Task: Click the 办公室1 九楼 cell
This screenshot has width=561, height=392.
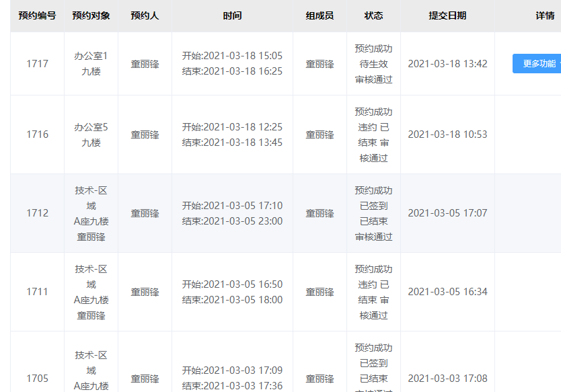Action: [91, 64]
